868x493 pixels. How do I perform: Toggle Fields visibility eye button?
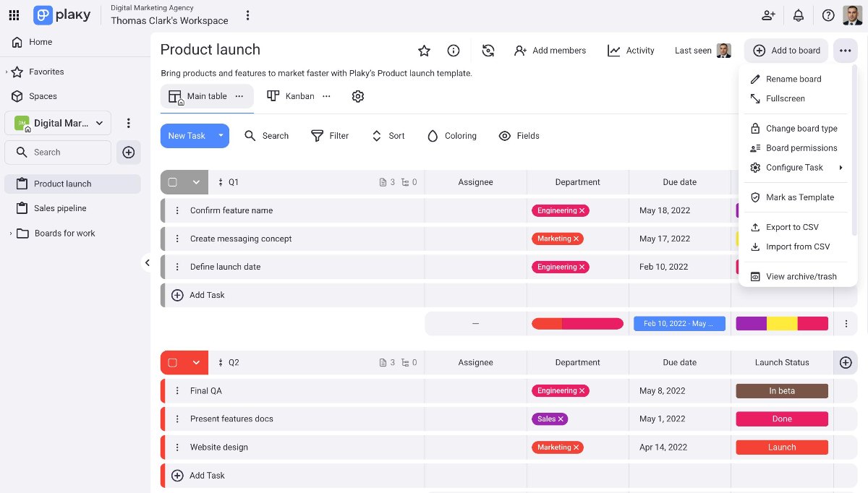coord(519,136)
